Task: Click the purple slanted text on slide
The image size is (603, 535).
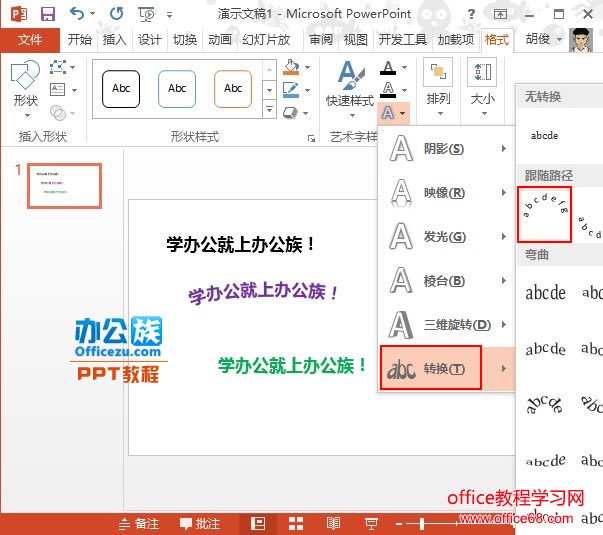Action: click(x=263, y=293)
